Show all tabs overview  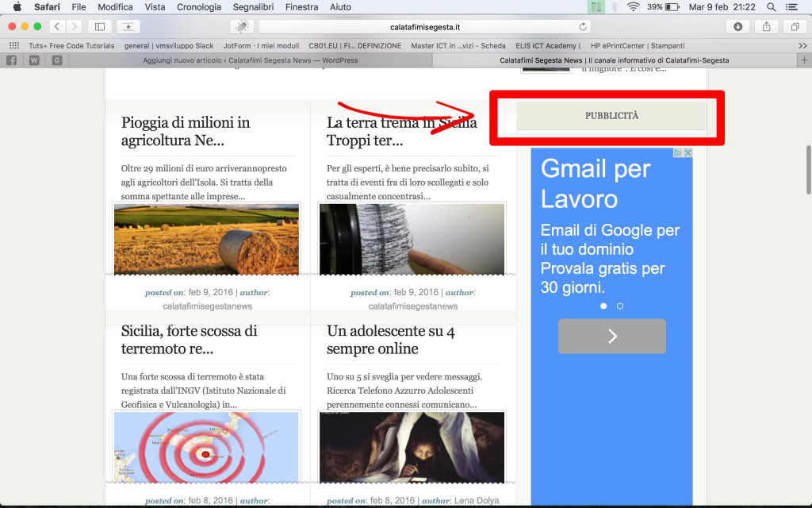(795, 26)
